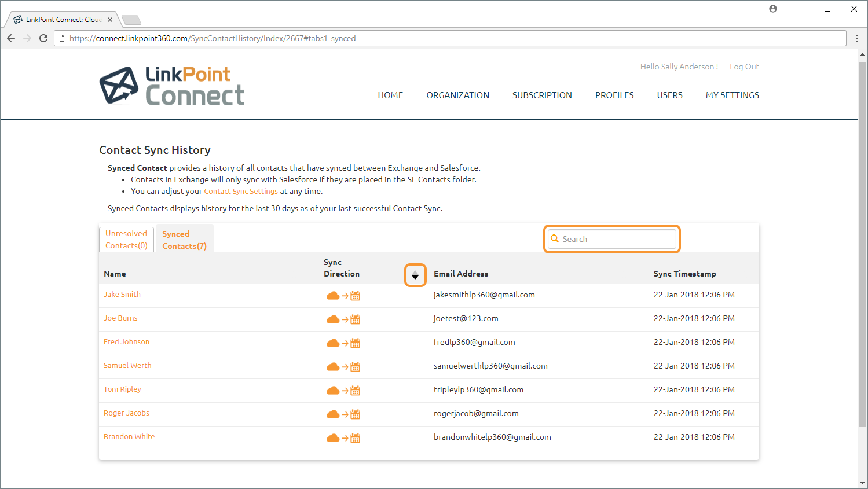Click the Hello Sally Anderson greeting
The height and width of the screenshot is (489, 868).
click(x=679, y=67)
